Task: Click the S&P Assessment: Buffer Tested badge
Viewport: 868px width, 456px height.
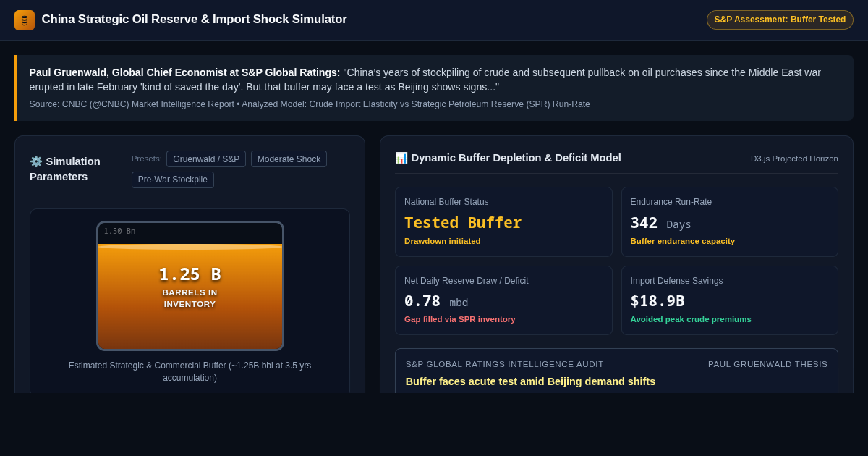Action: (780, 20)
